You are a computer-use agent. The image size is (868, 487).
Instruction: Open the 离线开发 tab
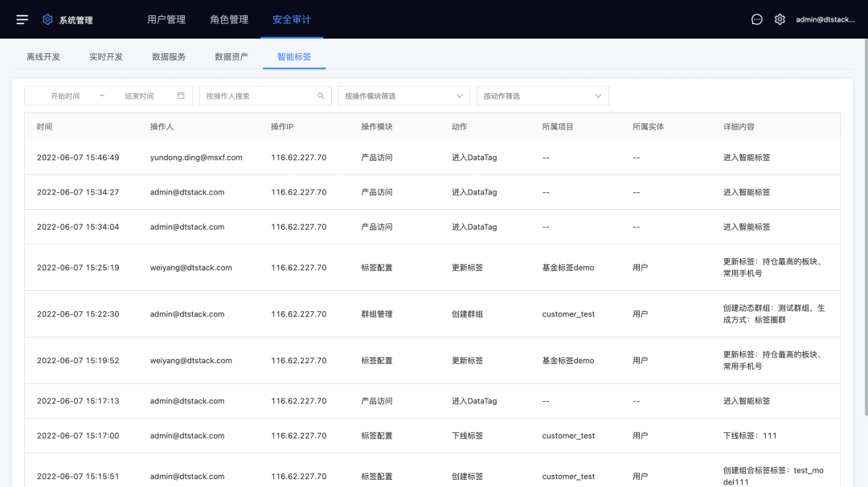[x=43, y=57]
